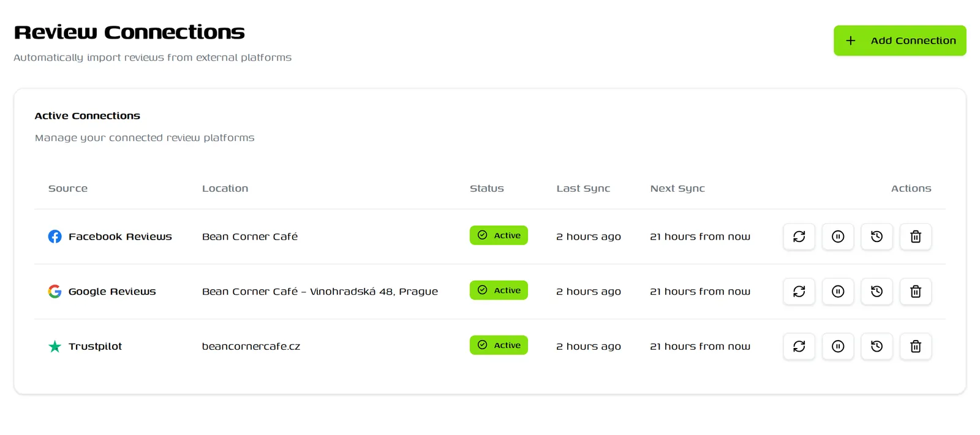Select the Active badge for Facebook Reviews

[x=499, y=235]
